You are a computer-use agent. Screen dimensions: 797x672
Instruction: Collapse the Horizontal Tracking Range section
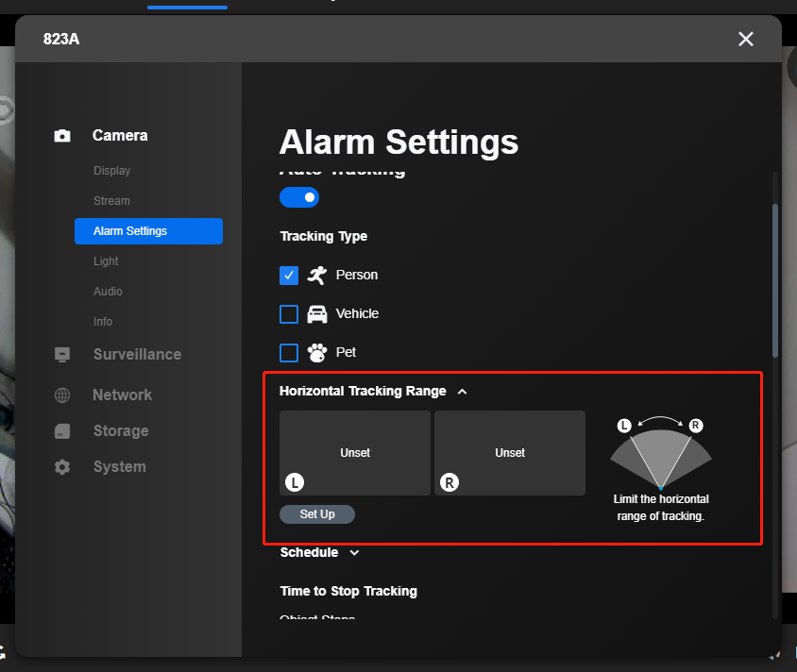[x=462, y=392]
